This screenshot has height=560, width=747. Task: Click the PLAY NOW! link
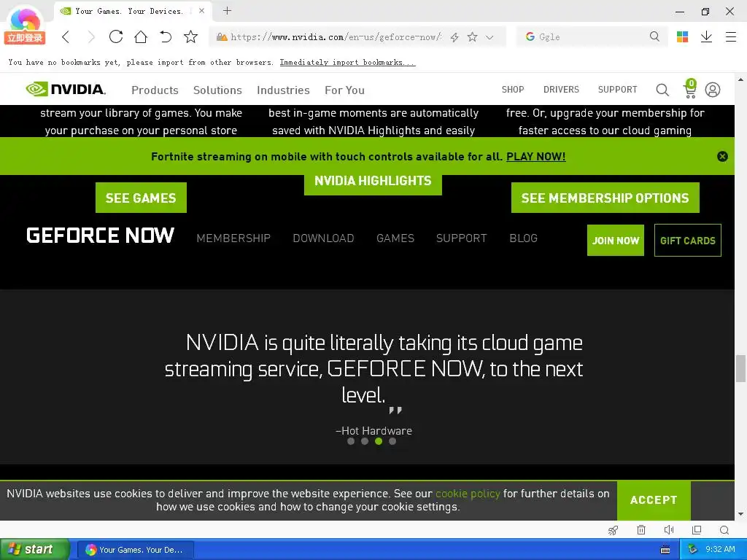[x=536, y=157]
